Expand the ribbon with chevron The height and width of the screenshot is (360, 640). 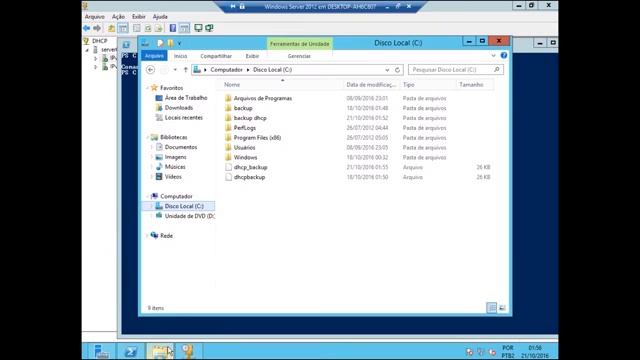click(493, 56)
